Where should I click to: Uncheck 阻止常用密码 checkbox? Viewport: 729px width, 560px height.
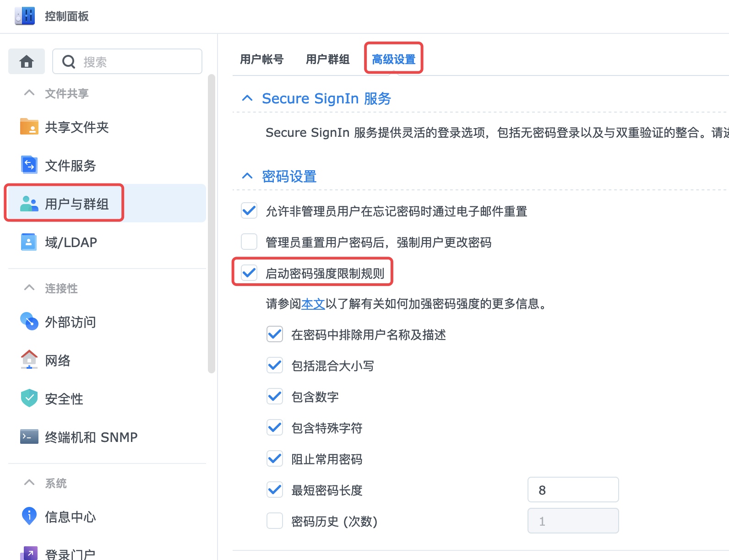tap(275, 458)
